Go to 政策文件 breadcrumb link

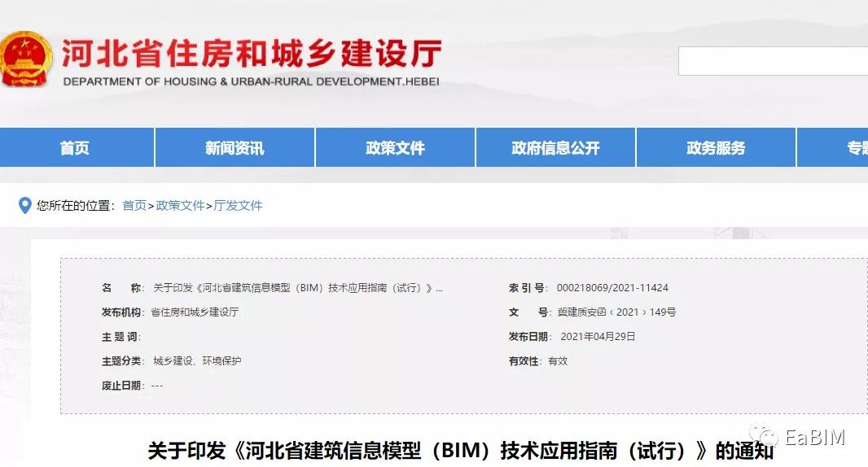[x=180, y=205]
